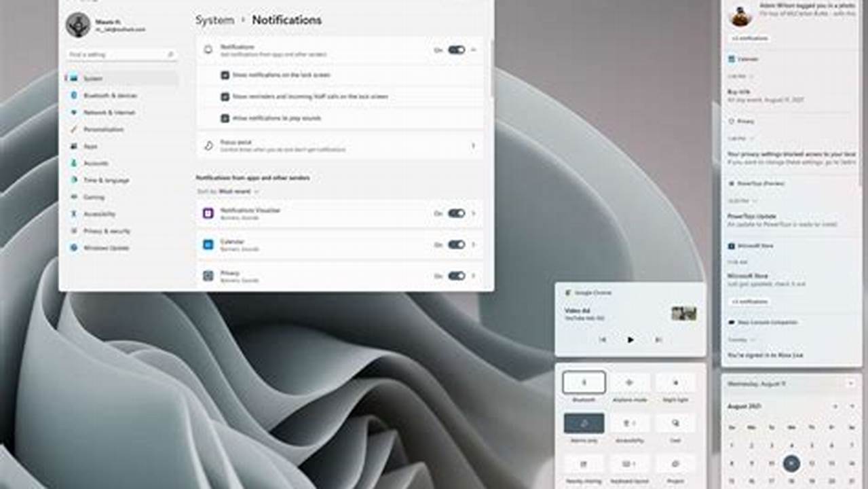This screenshot has height=489, width=868.
Task: Open the Cast quick setting icon
Action: point(675,422)
